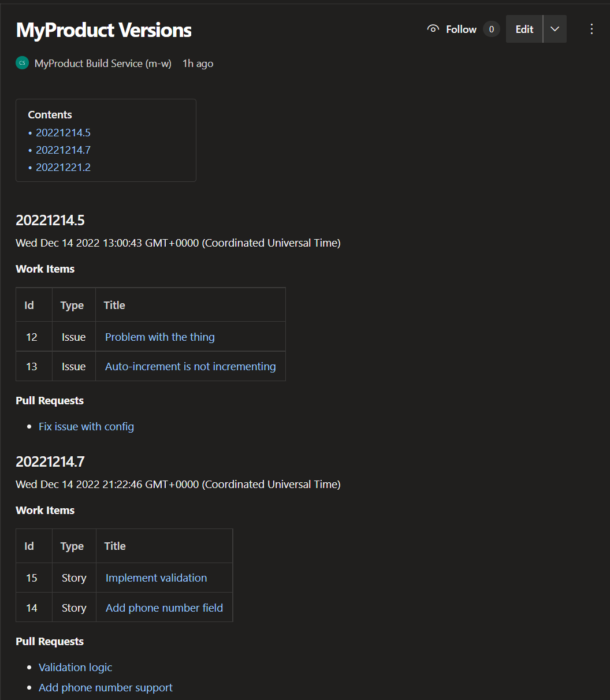Open the "Implement validation" story

pyautogui.click(x=156, y=578)
